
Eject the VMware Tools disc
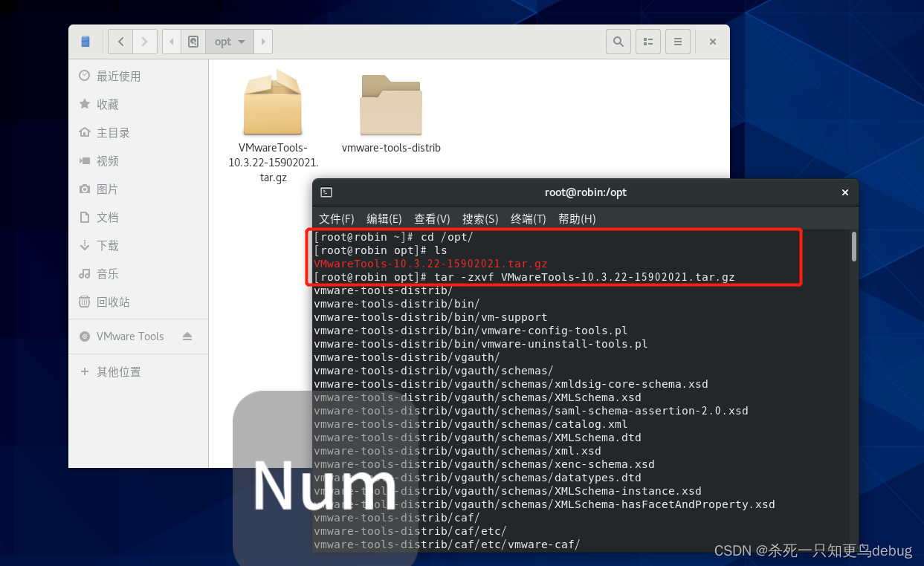pyautogui.click(x=187, y=336)
